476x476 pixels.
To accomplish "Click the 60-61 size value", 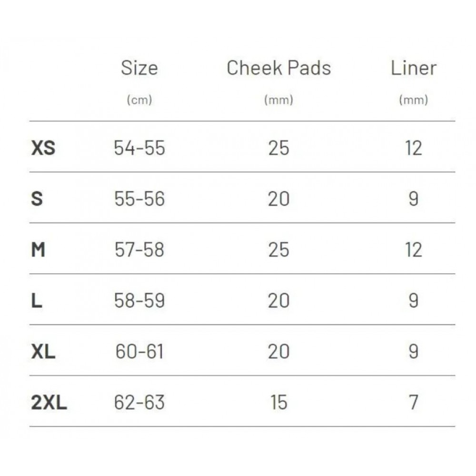I will (139, 352).
